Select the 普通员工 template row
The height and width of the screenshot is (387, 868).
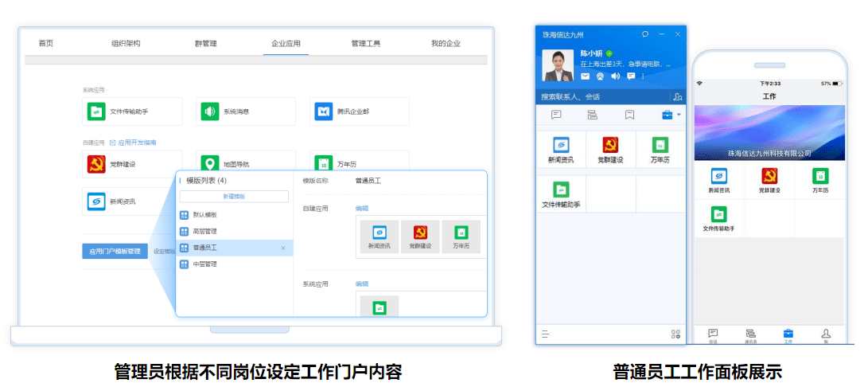coord(234,248)
